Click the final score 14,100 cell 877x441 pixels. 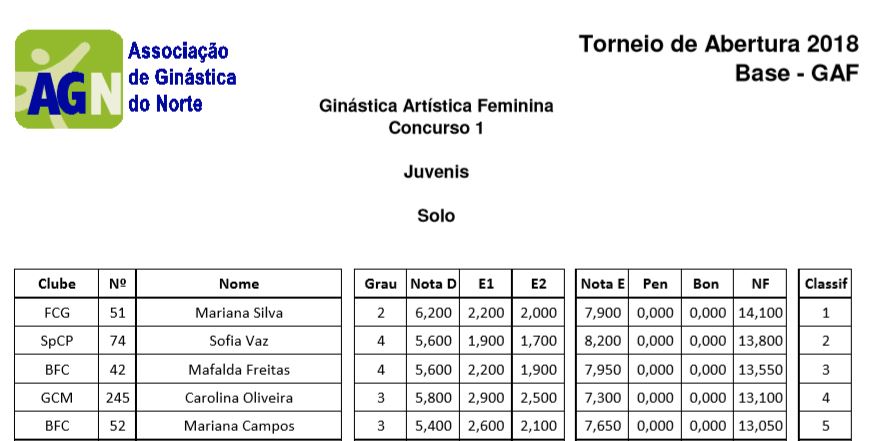[x=760, y=313]
